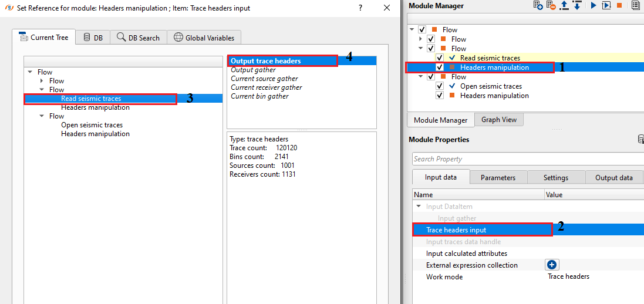
Task: Click the run-in-loop play icon
Action: (606, 6)
